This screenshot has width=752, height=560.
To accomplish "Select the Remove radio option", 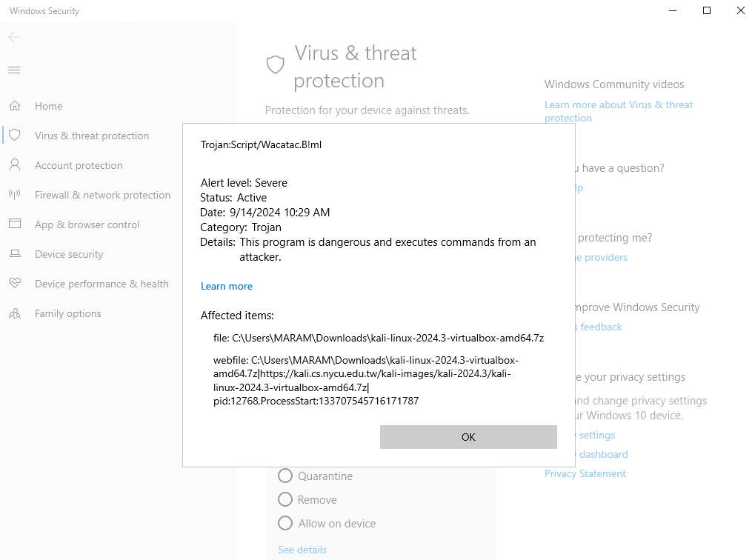I will 285,500.
